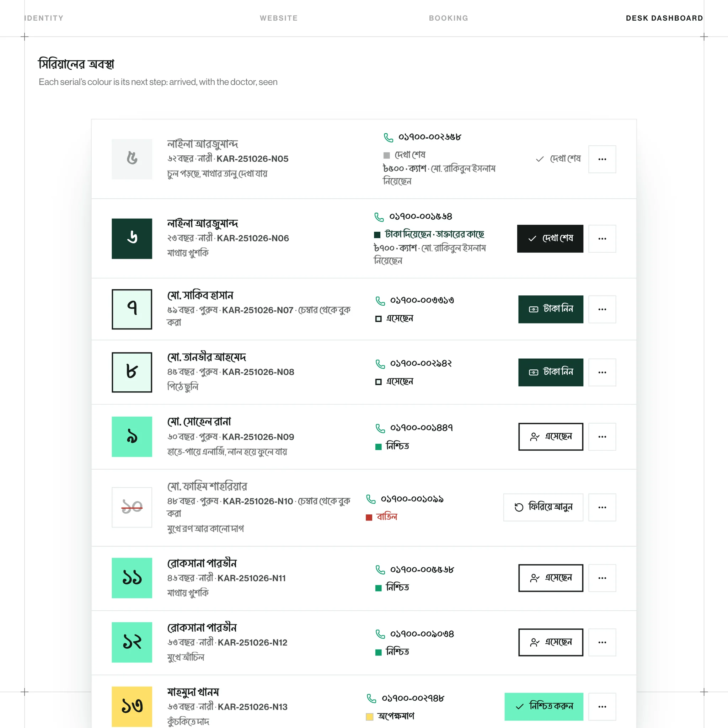Open more options for serial KAR-251026-N13
Image resolution: width=728 pixels, height=728 pixels.
click(602, 707)
